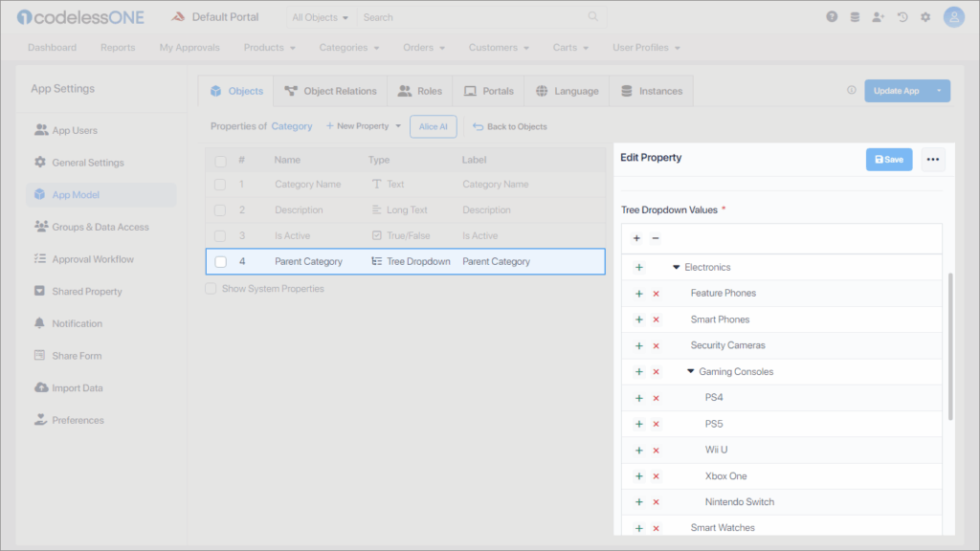Click the more options ellipsis button
Image resolution: width=980 pixels, height=551 pixels.
(932, 160)
